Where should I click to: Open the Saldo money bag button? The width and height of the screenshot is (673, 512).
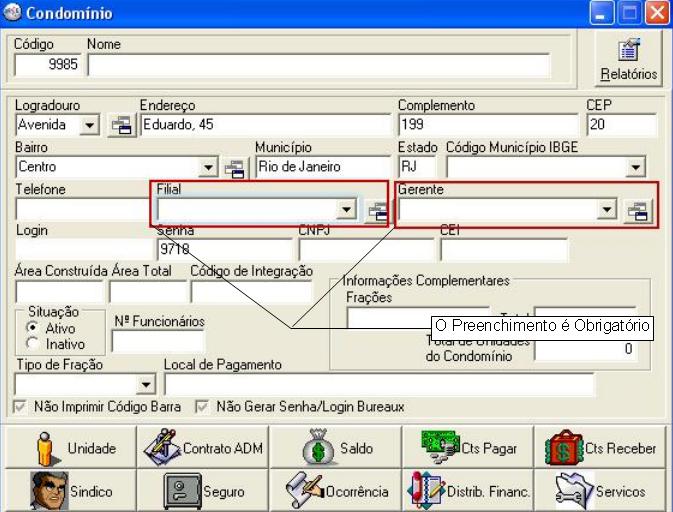point(335,448)
